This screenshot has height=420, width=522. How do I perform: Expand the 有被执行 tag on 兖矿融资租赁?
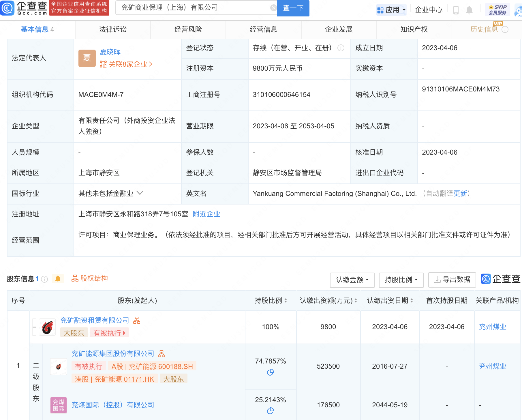point(109,333)
